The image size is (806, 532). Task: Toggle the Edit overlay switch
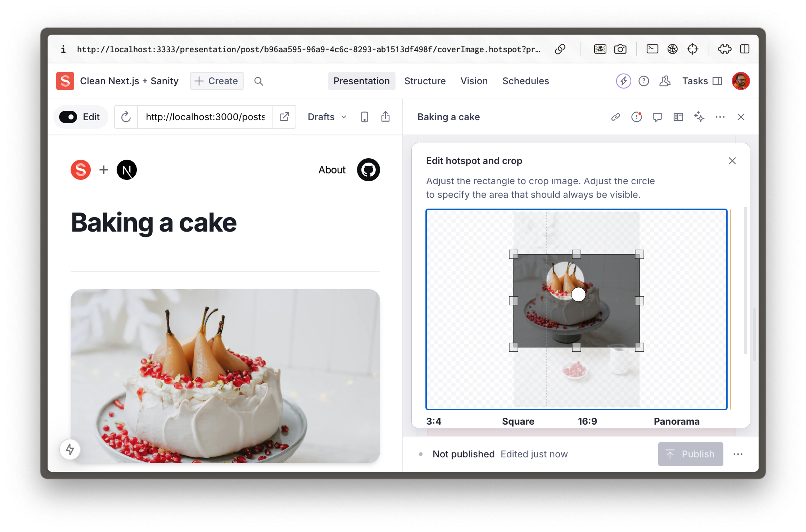[68, 117]
